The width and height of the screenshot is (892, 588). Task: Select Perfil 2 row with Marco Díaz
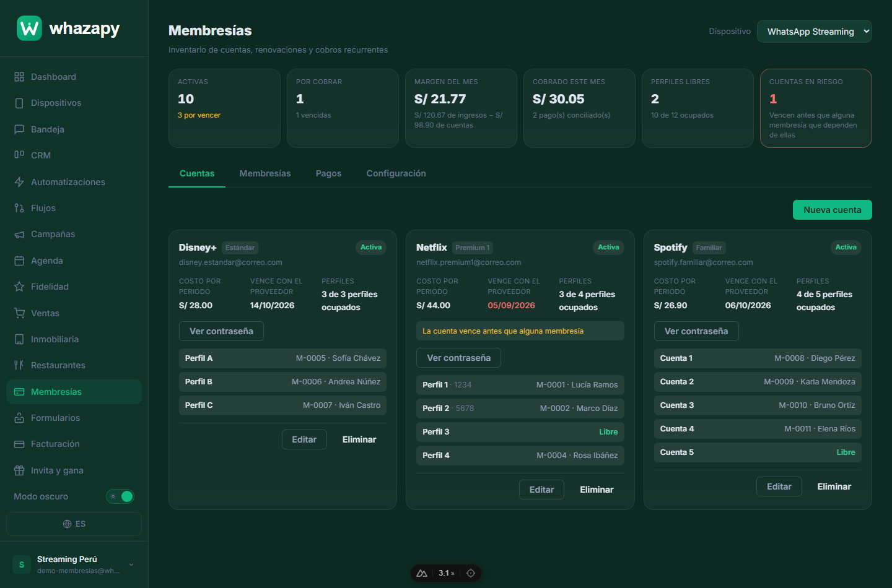[520, 409]
